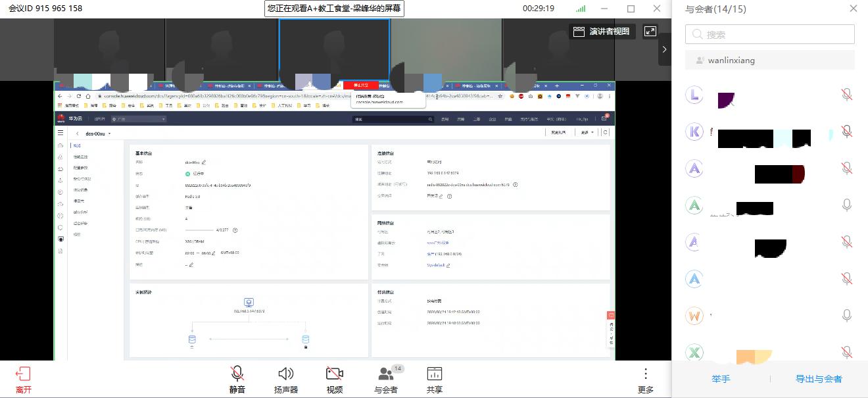
Task: Open the Huawei Cloud service list hamburger menu
Action: click(x=61, y=132)
